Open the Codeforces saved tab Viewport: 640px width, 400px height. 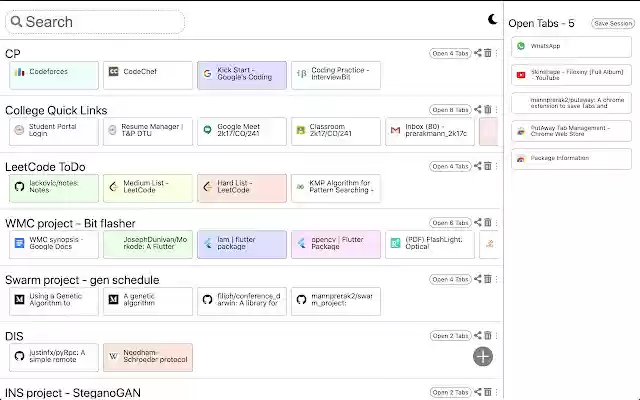tap(54, 76)
